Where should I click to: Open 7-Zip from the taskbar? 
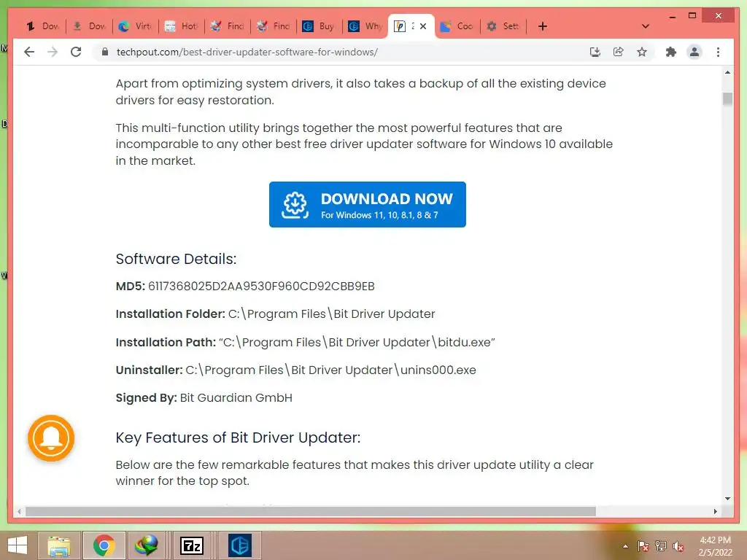coord(192,545)
